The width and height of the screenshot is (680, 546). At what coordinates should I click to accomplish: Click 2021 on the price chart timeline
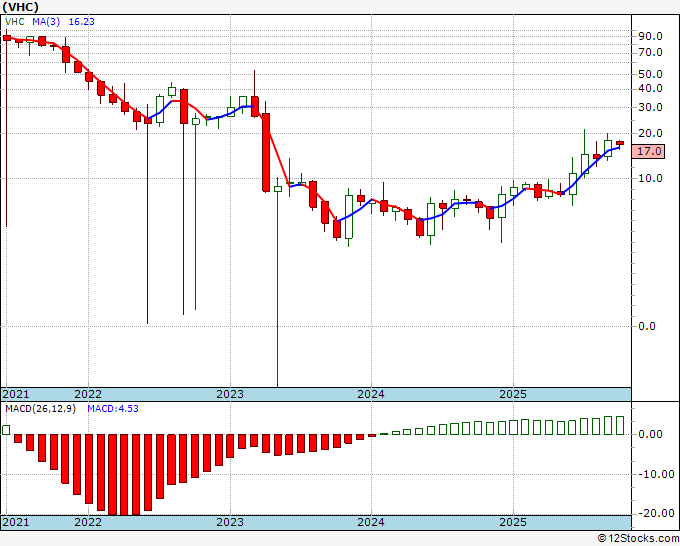16,394
